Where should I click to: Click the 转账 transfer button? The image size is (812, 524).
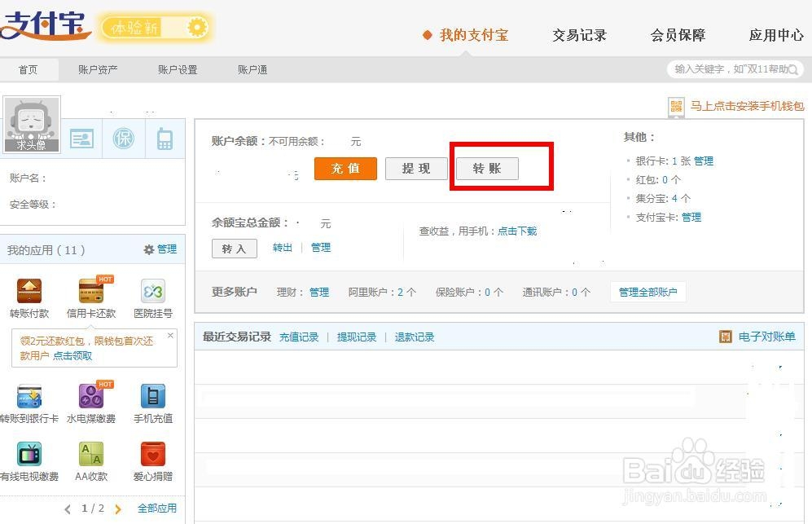pos(487,169)
